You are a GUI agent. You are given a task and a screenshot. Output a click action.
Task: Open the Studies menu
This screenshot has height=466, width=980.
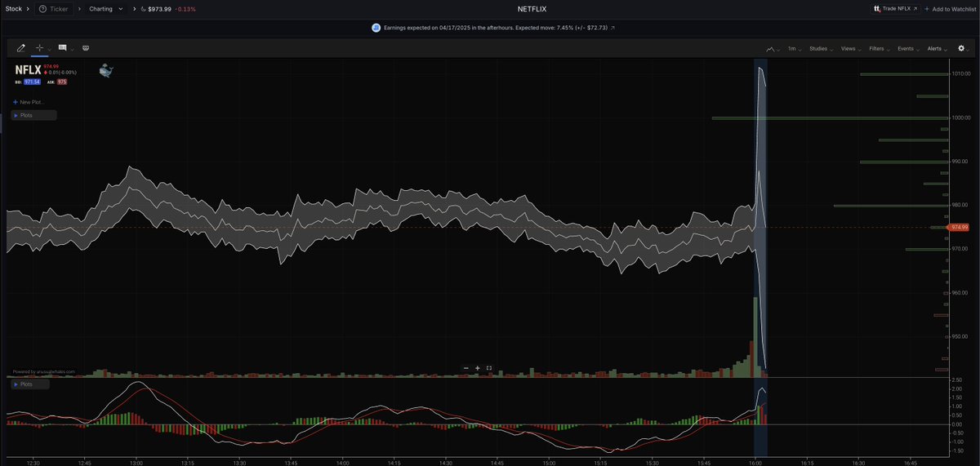[821, 49]
